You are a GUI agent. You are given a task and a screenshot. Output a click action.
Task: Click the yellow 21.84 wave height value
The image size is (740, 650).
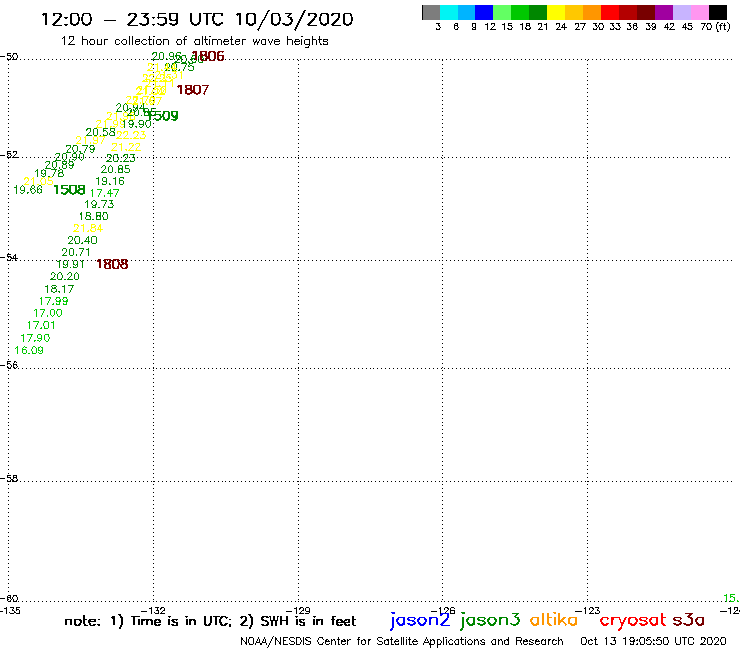88,228
